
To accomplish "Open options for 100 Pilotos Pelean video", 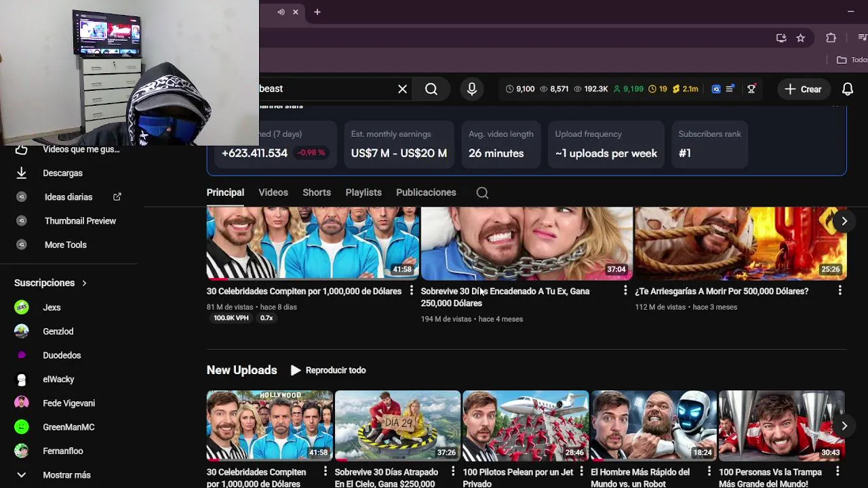I will coord(581,471).
